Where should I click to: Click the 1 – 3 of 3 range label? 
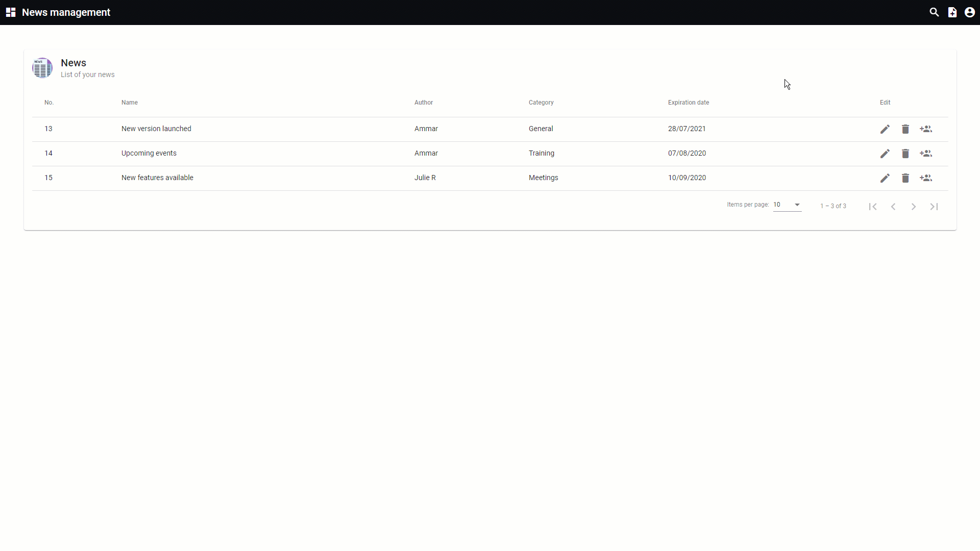tap(833, 206)
